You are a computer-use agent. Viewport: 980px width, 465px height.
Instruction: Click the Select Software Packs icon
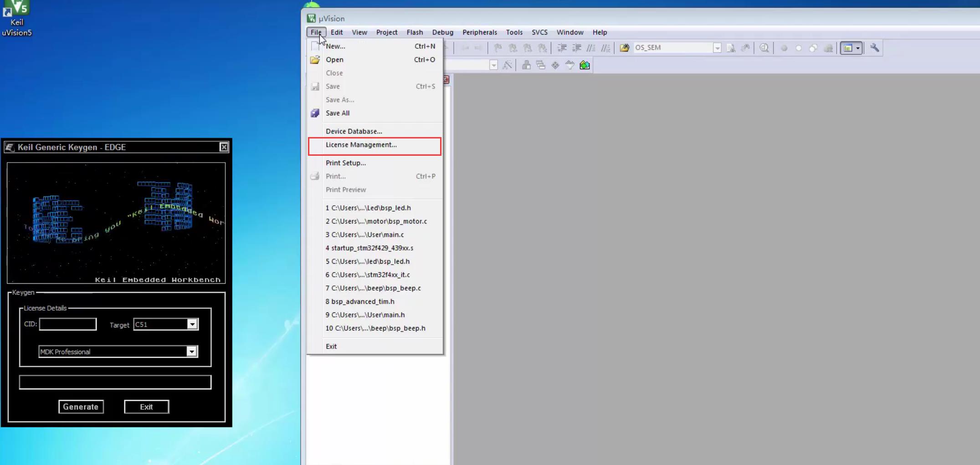pos(570,65)
